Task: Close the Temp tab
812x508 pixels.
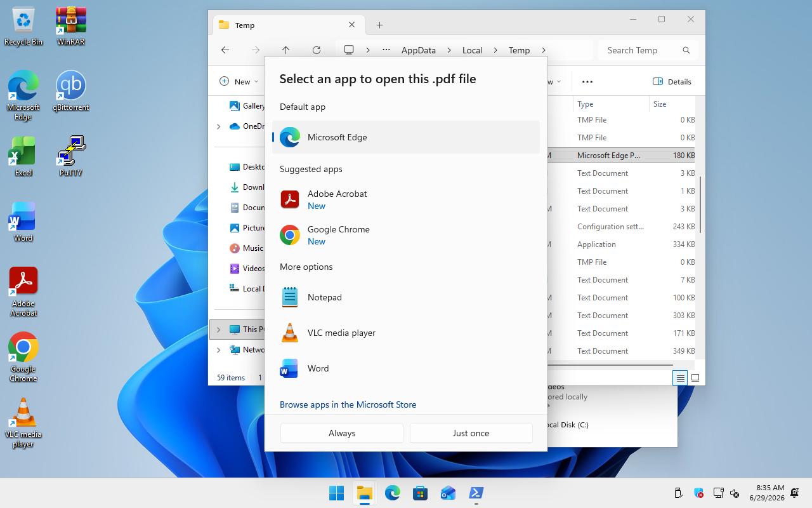Action: point(352,25)
